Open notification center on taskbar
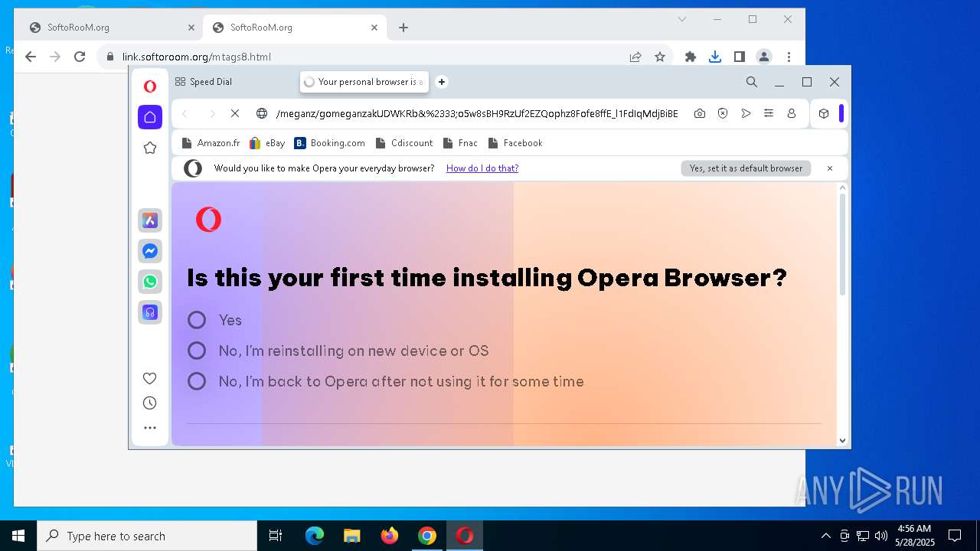 pyautogui.click(x=955, y=536)
